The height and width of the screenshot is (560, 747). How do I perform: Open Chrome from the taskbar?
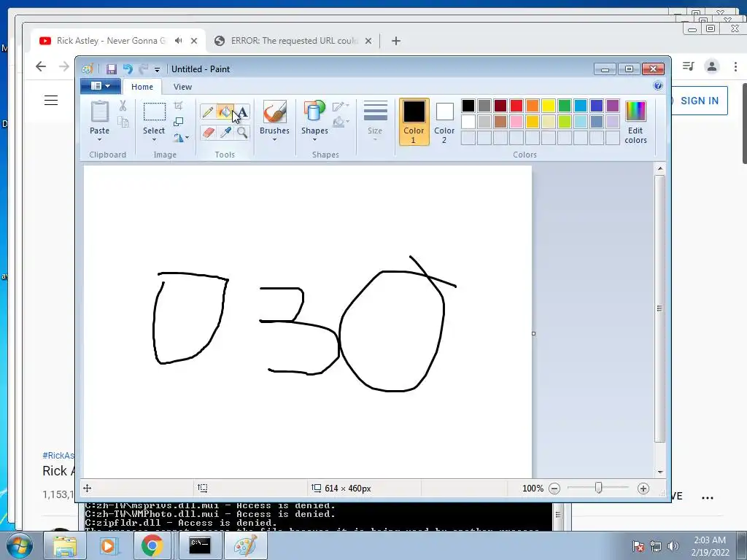pos(152,545)
